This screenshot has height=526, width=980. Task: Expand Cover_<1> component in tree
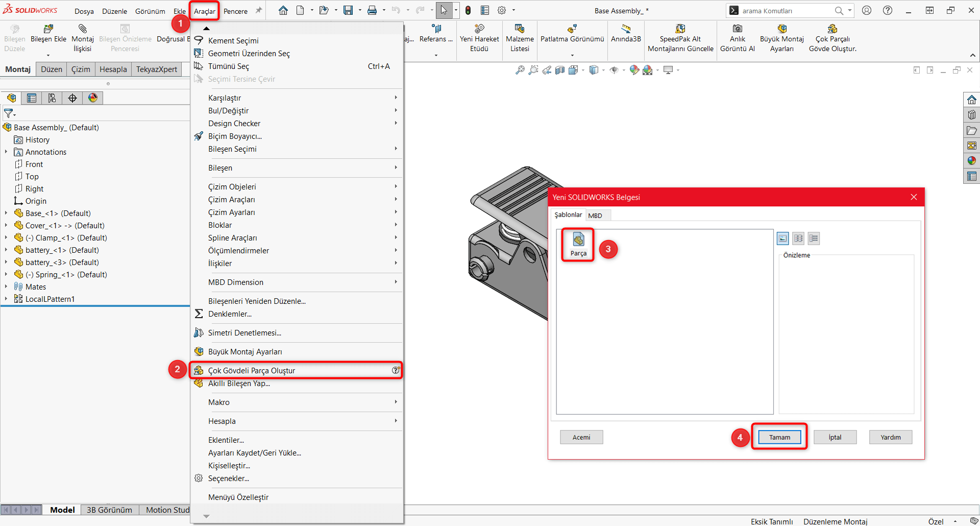[x=6, y=226]
